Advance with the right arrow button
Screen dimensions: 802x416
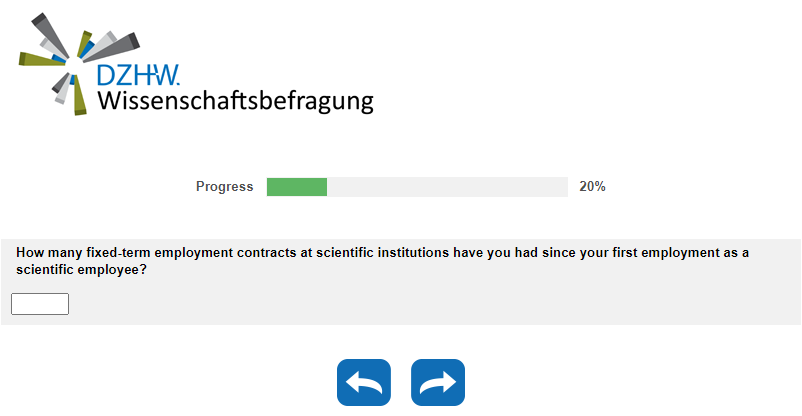pos(438,383)
